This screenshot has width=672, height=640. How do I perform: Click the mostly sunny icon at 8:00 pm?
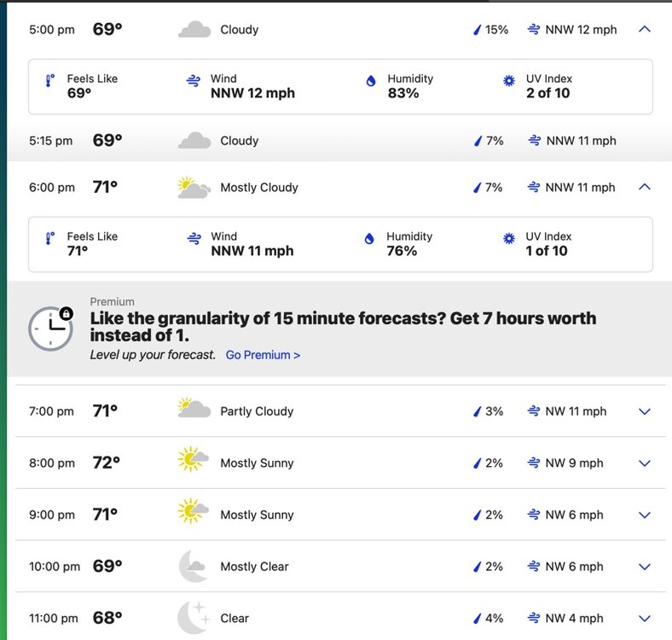click(x=194, y=462)
